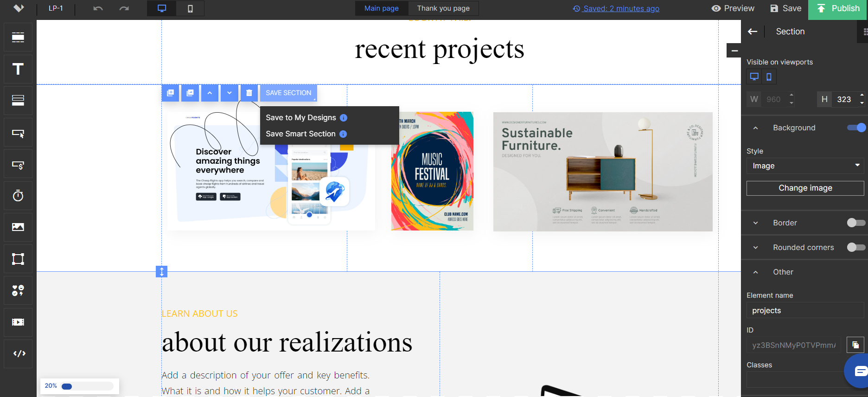The height and width of the screenshot is (397, 868).
Task: Select the Video widget in sidebar
Action: [18, 322]
